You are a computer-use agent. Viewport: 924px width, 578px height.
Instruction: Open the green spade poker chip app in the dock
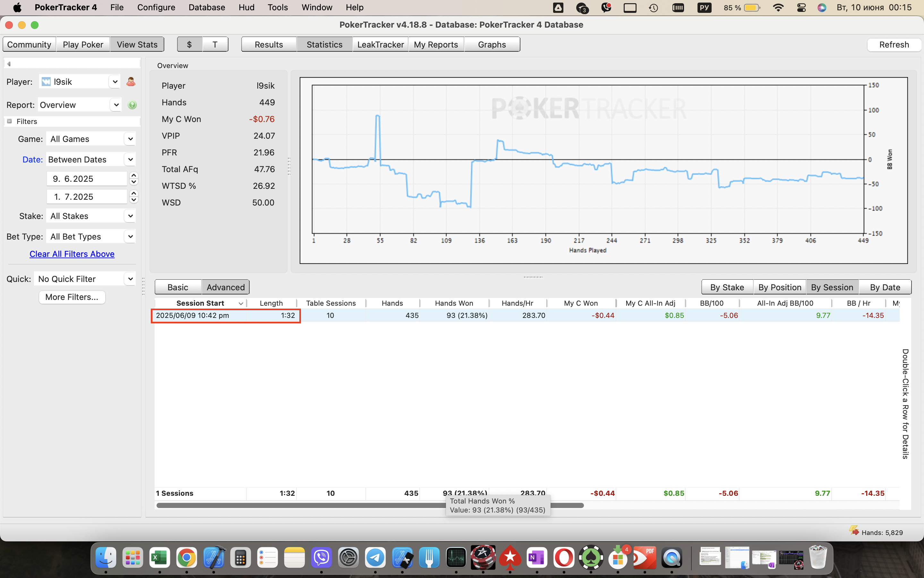pos(591,558)
